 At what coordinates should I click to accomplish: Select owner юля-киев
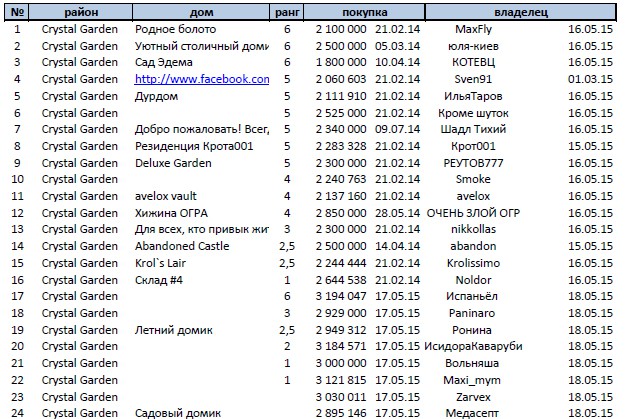473,46
